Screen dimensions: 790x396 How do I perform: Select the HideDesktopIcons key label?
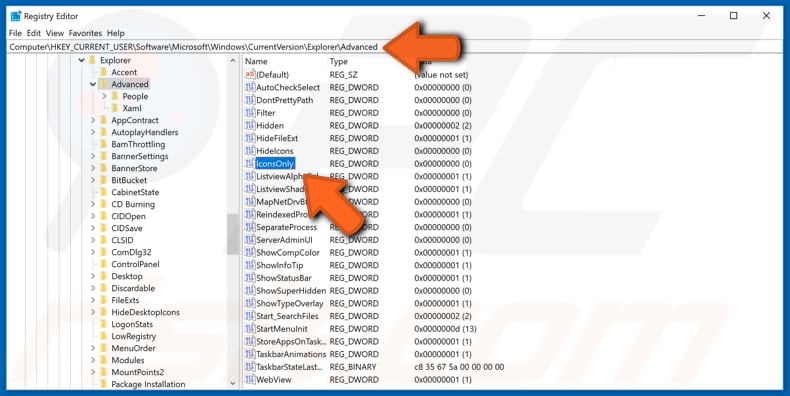click(145, 312)
